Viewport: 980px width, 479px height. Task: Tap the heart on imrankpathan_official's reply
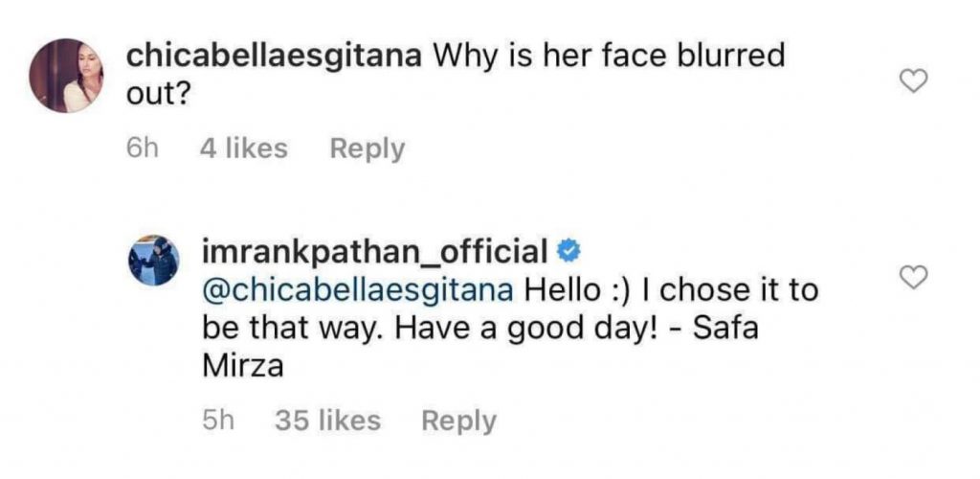tap(916, 278)
